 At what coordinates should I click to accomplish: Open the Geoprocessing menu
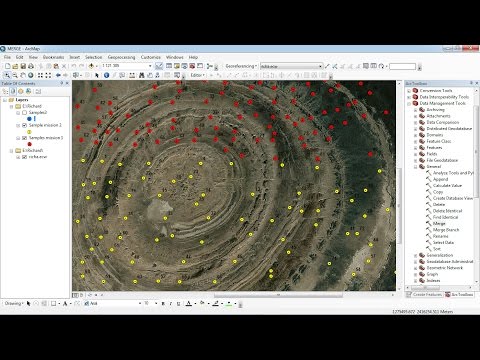click(121, 57)
